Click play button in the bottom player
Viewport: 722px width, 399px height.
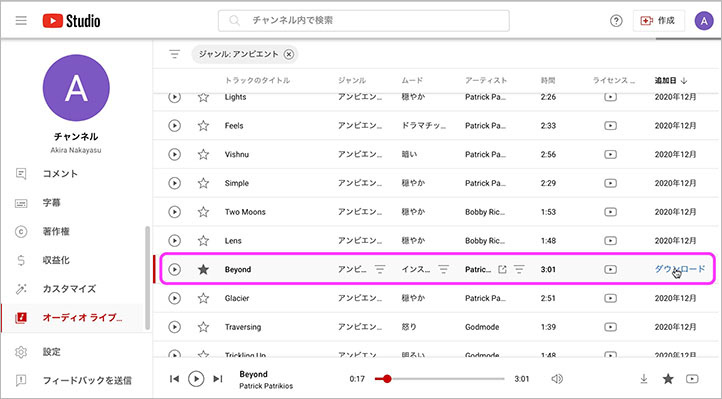(196, 379)
